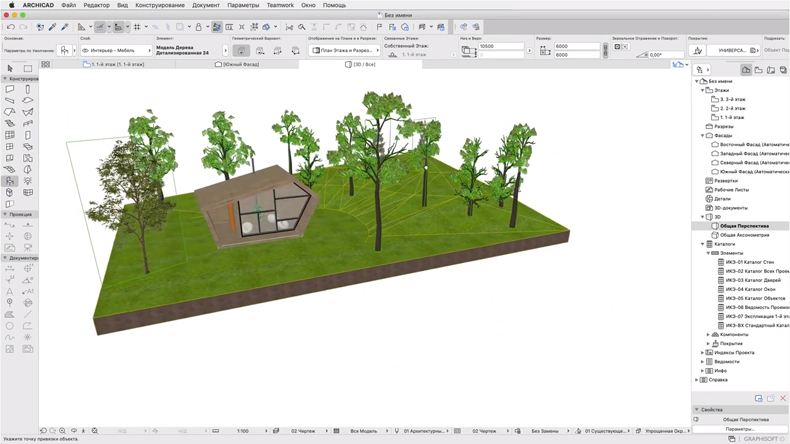
Task: Click the Вся Модель status bar option
Action: [x=364, y=431]
